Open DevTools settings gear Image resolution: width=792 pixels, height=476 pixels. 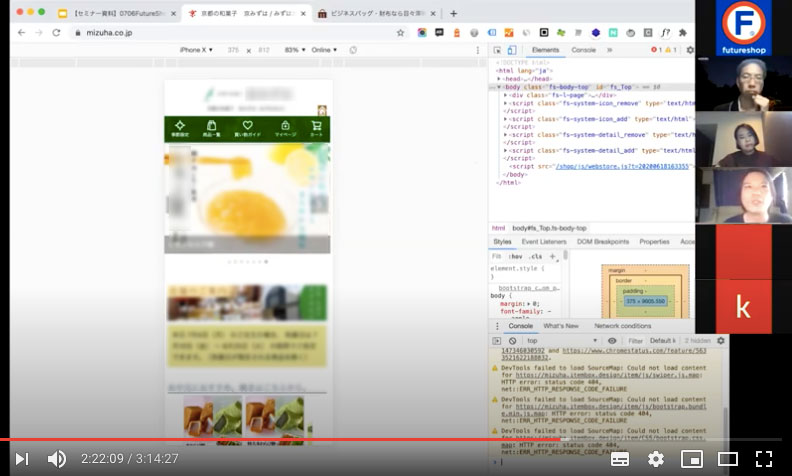690,50
